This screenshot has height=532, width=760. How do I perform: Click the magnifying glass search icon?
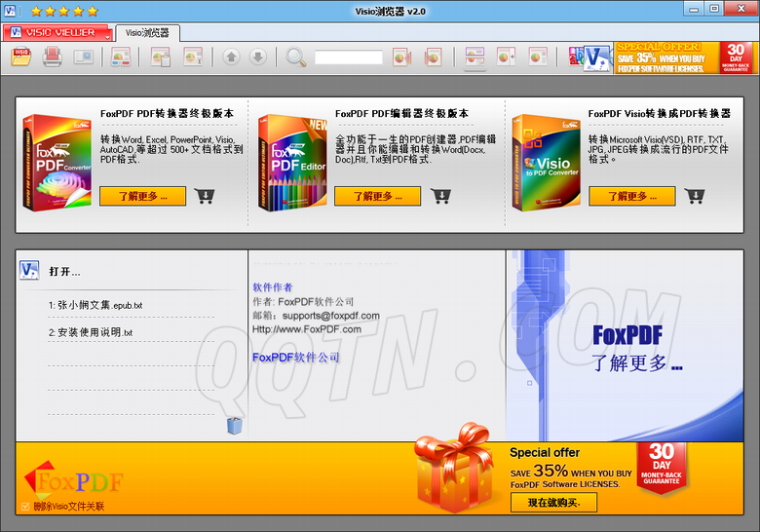pyautogui.click(x=295, y=57)
